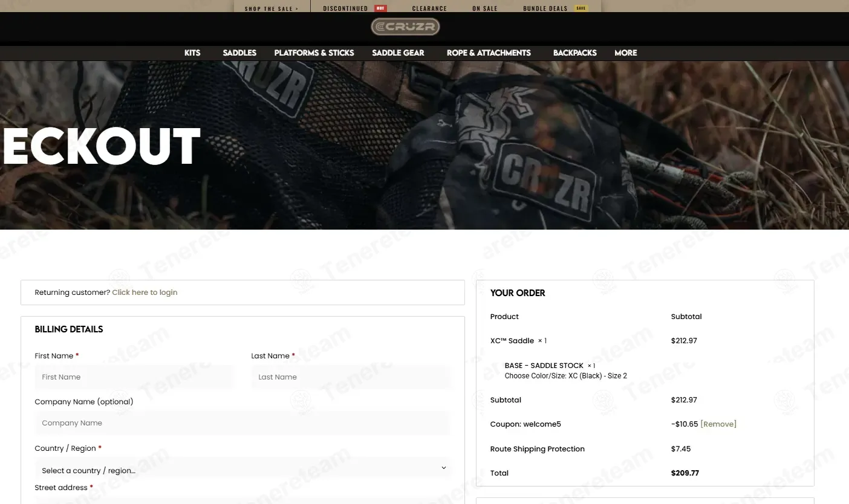Open Rope & Attachments menu

[x=489, y=53]
